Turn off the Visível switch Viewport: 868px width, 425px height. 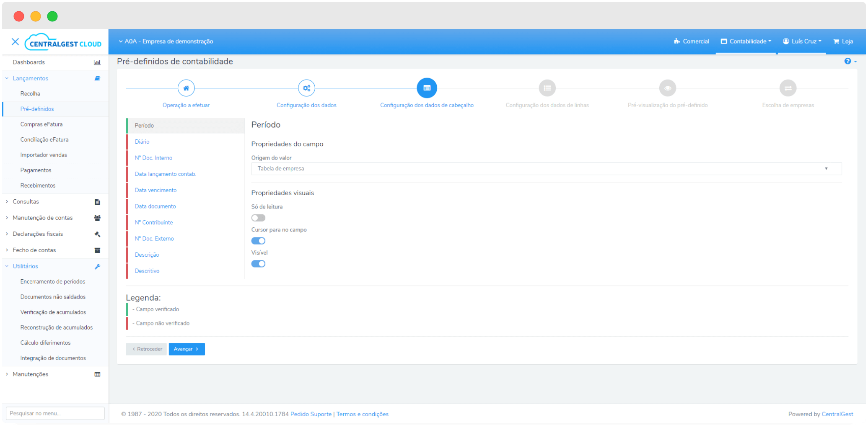coord(258,264)
